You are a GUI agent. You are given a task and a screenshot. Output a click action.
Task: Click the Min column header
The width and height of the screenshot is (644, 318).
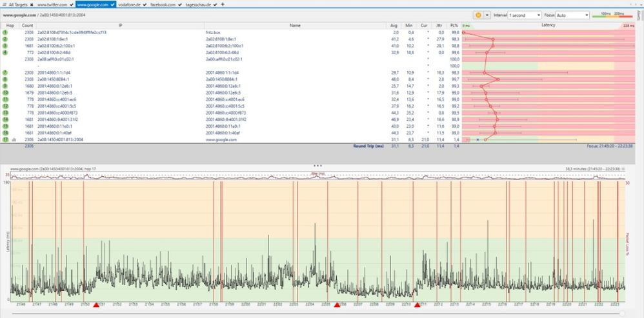click(408, 25)
